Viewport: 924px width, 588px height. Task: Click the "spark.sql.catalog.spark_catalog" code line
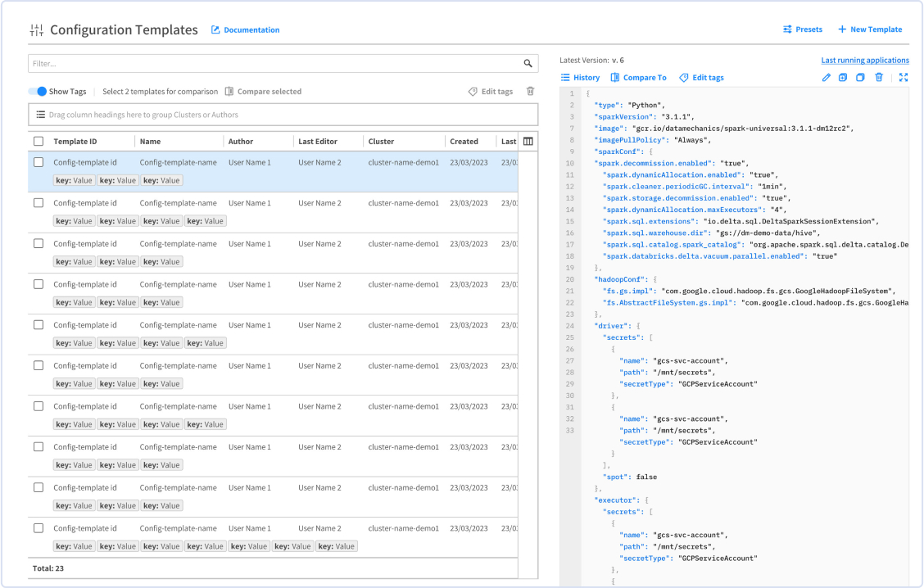755,245
